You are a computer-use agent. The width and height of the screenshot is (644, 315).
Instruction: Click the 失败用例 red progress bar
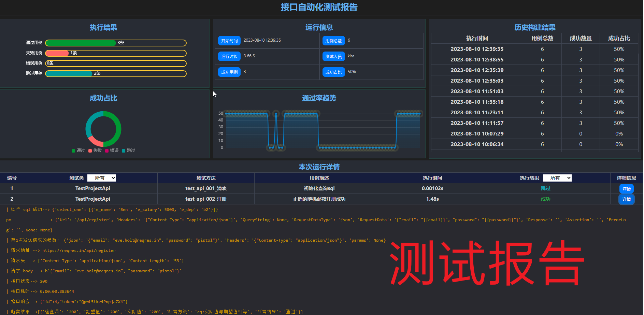click(57, 53)
